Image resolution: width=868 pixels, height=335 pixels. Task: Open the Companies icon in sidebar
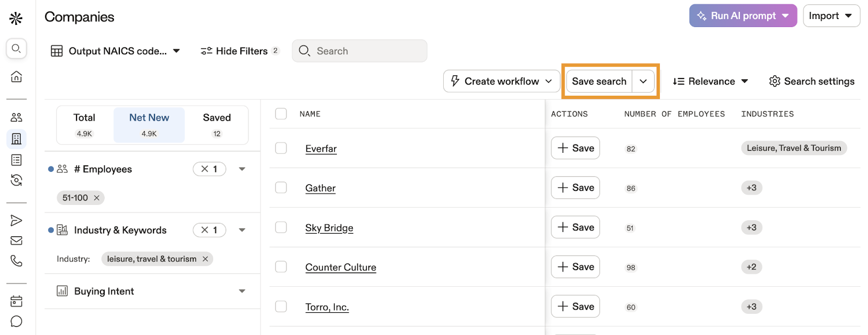16,139
